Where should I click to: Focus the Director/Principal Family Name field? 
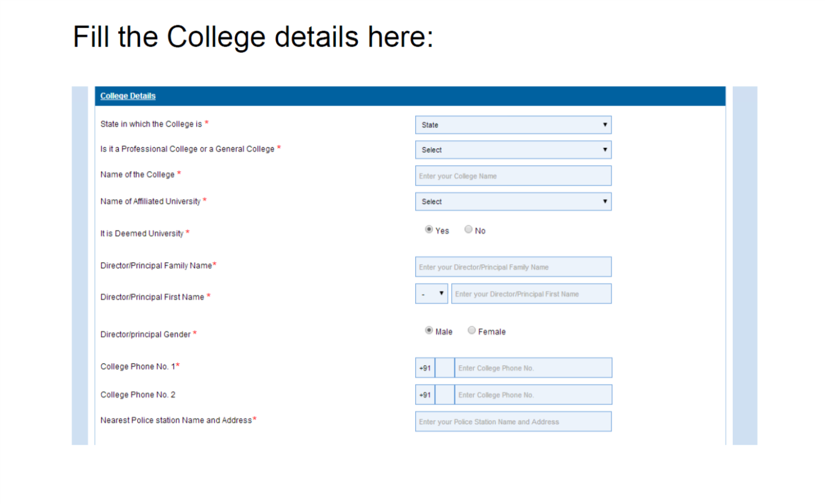pos(513,267)
